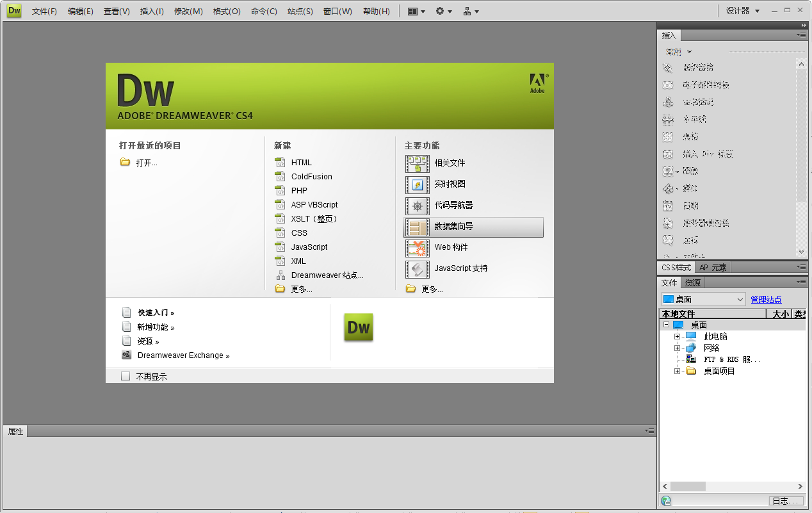Click the 日期 date icon in Insert panel
The height and width of the screenshot is (513, 812).
668,206
